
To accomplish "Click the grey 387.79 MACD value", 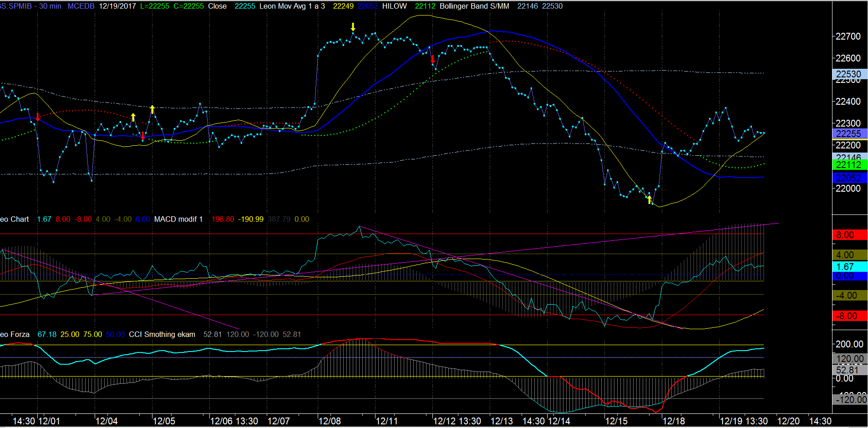I will [279, 219].
